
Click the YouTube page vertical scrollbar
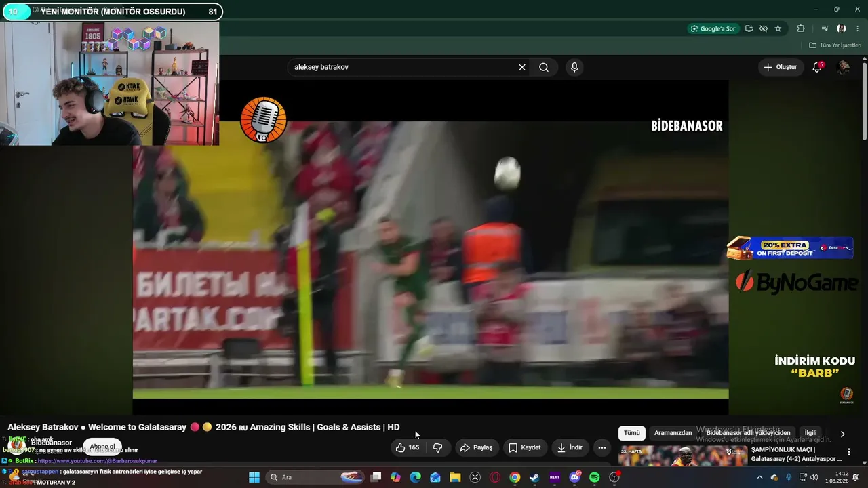865,102
